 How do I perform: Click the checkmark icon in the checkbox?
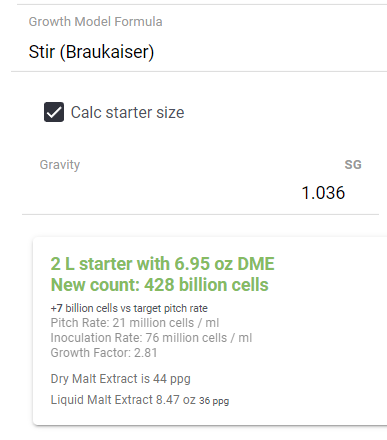[x=54, y=113]
